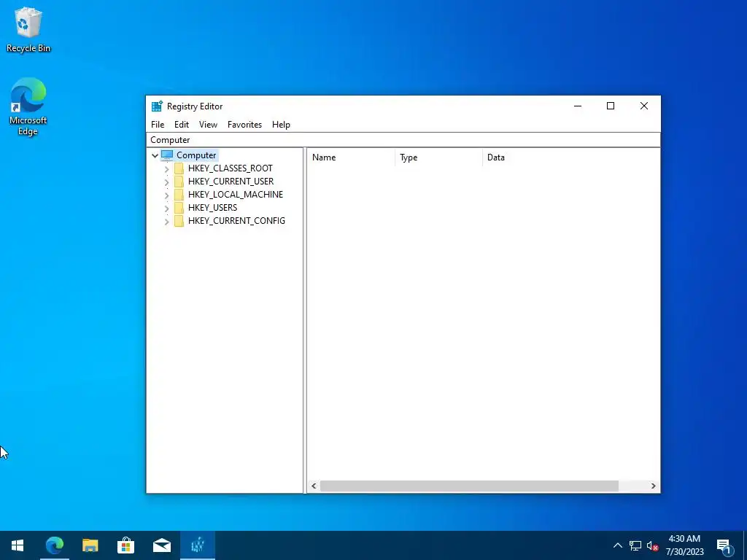Screen dimensions: 747x560
Task: Click the address bar showing Computer
Action: pyautogui.click(x=403, y=140)
